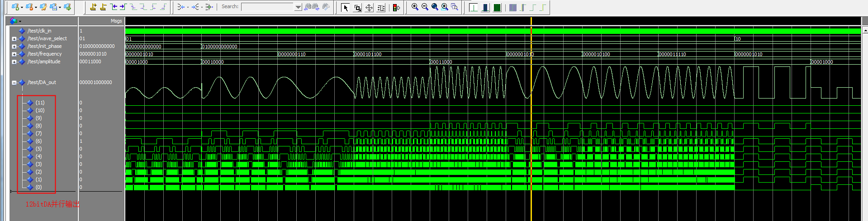The image size is (868, 221).
Task: Click inside the Search text field
Action: pos(267,7)
